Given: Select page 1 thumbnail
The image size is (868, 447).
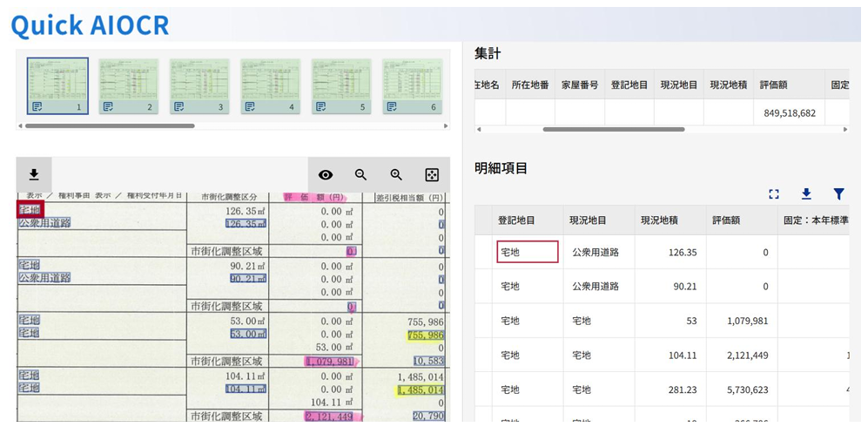Looking at the screenshot, I should pyautogui.click(x=57, y=85).
